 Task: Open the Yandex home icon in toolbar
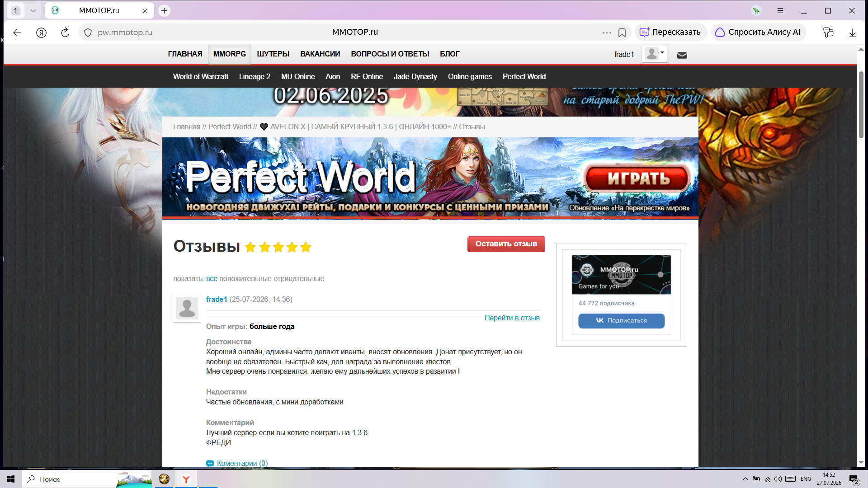41,33
